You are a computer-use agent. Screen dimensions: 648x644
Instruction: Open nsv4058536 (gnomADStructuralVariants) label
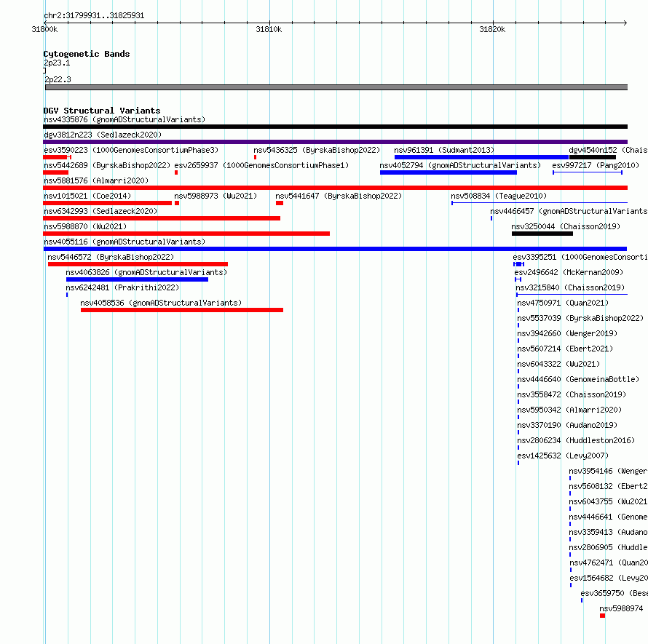(161, 303)
